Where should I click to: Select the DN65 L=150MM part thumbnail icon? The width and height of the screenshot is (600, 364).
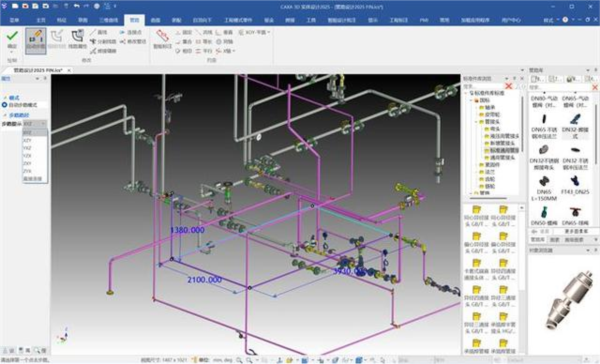pyautogui.click(x=544, y=181)
